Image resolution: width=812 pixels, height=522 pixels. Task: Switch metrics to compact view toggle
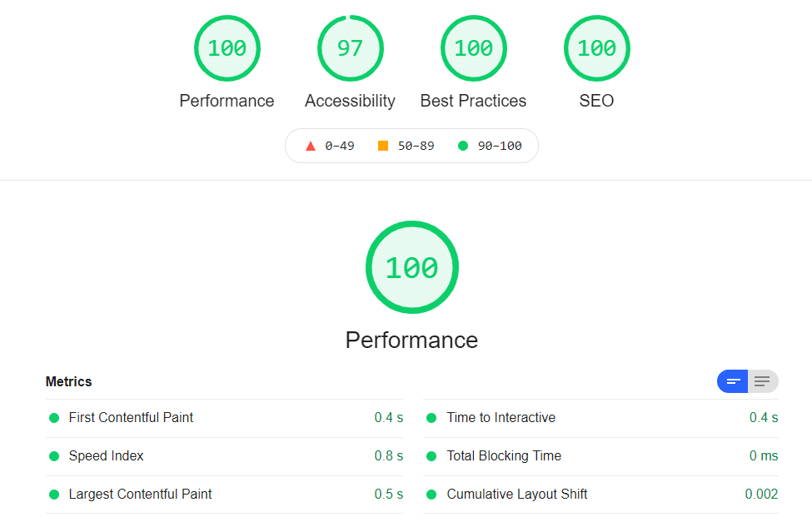[732, 381]
